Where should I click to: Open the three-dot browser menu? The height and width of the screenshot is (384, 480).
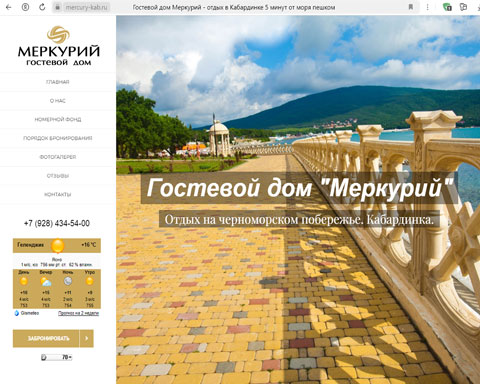(x=427, y=7)
